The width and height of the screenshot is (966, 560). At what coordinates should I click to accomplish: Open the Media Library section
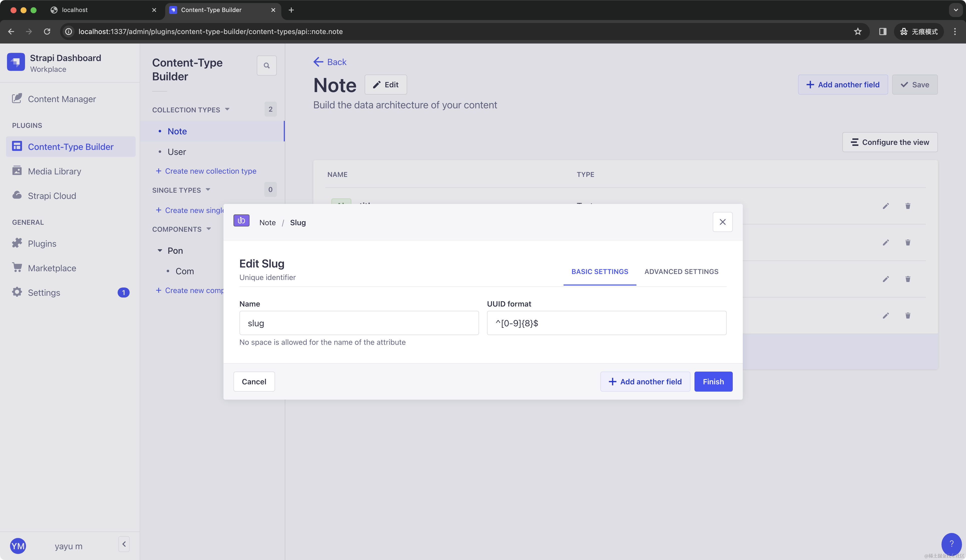coord(54,171)
